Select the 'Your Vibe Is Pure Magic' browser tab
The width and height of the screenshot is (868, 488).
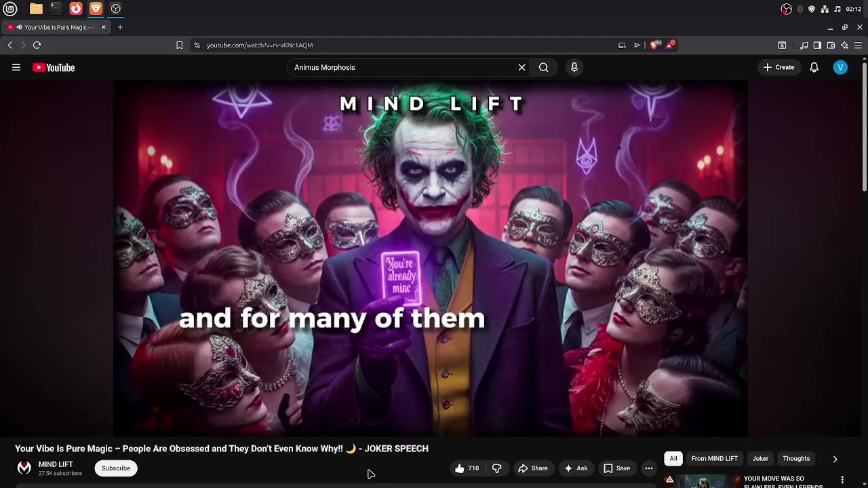[56, 27]
